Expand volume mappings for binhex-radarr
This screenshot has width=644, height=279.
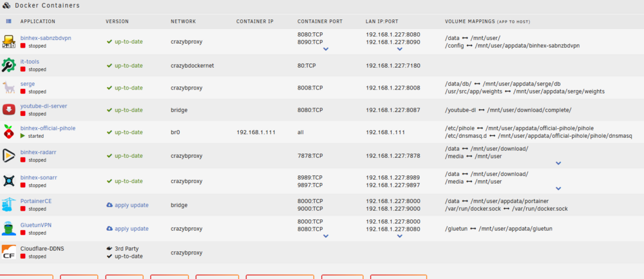[x=558, y=163]
